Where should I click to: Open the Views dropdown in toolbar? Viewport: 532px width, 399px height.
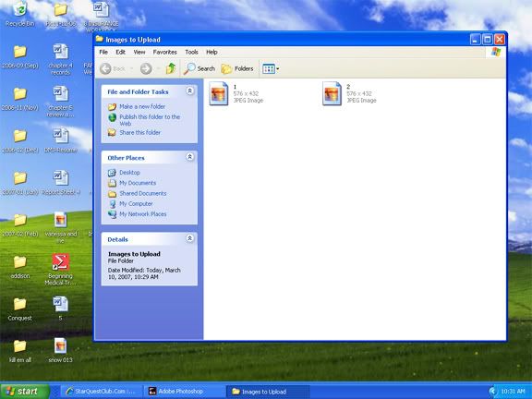[x=271, y=68]
